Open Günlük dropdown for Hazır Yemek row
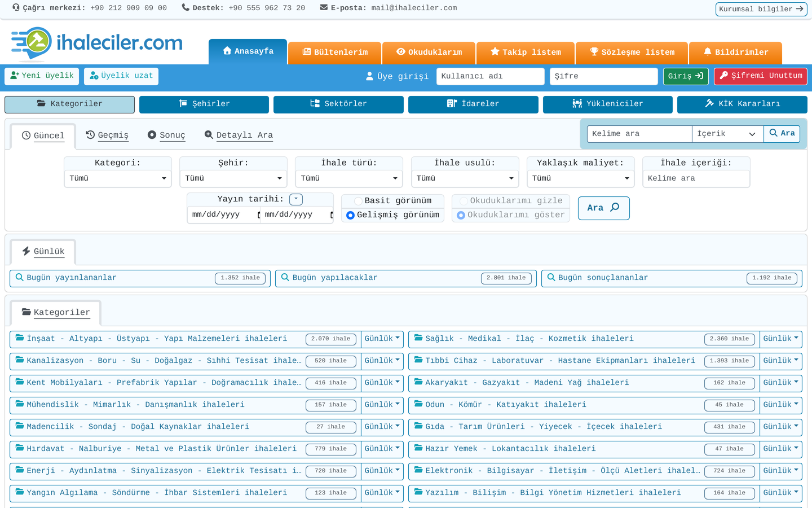This screenshot has height=508, width=812. [x=781, y=449]
